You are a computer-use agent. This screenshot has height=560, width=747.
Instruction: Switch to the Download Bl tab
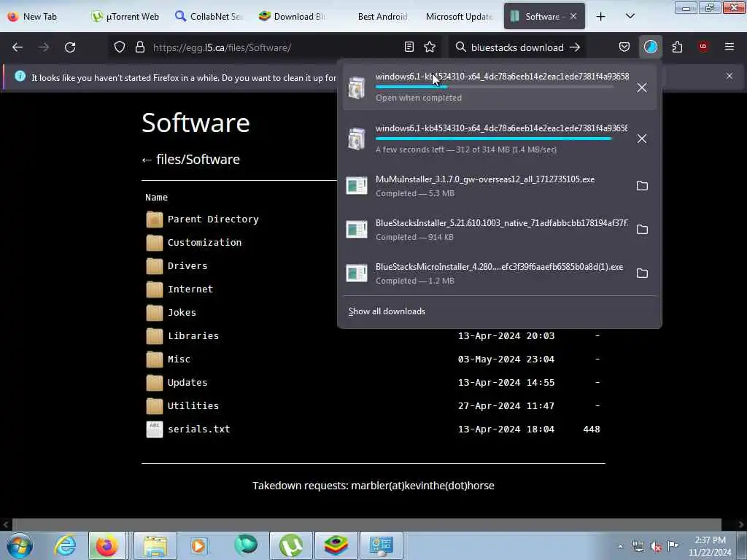pos(292,17)
